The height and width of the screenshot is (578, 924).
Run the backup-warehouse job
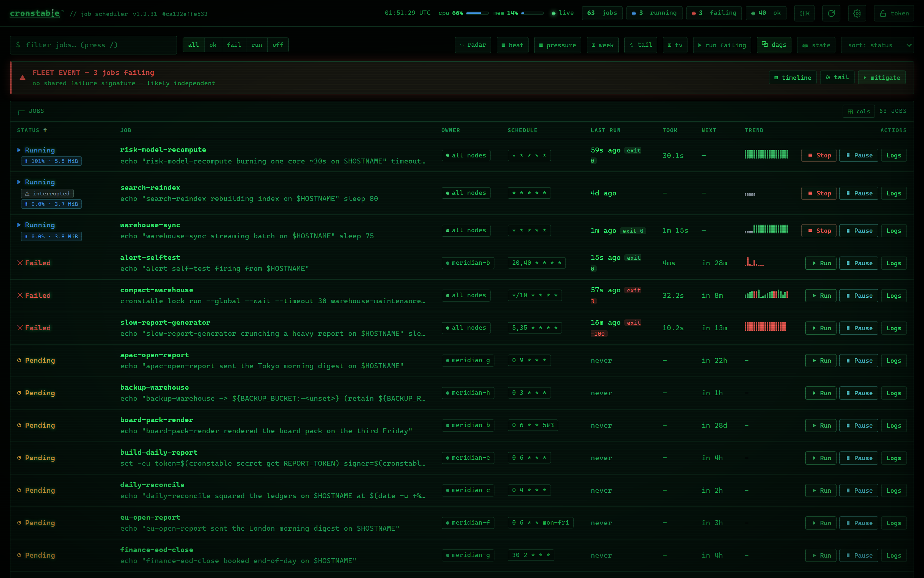pos(821,393)
